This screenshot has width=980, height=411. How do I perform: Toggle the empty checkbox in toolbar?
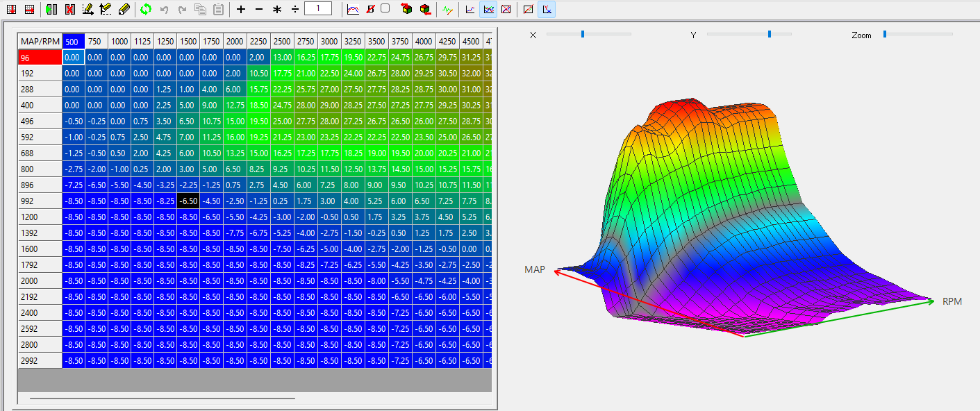(385, 8)
